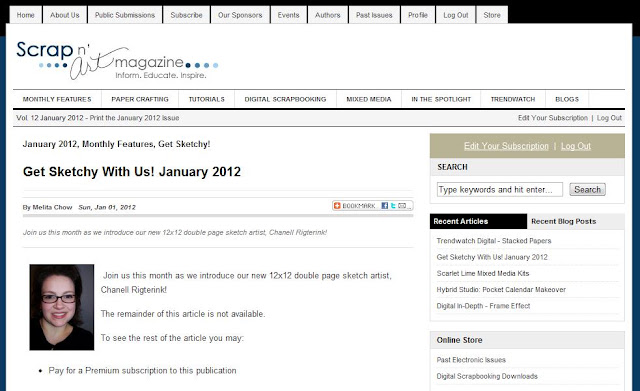Go to the About Us tab
640x391 pixels.
click(x=64, y=15)
